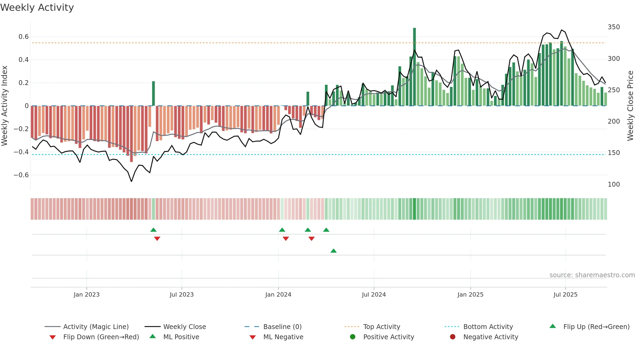Click the Jan 2025 axis label

(x=470, y=295)
